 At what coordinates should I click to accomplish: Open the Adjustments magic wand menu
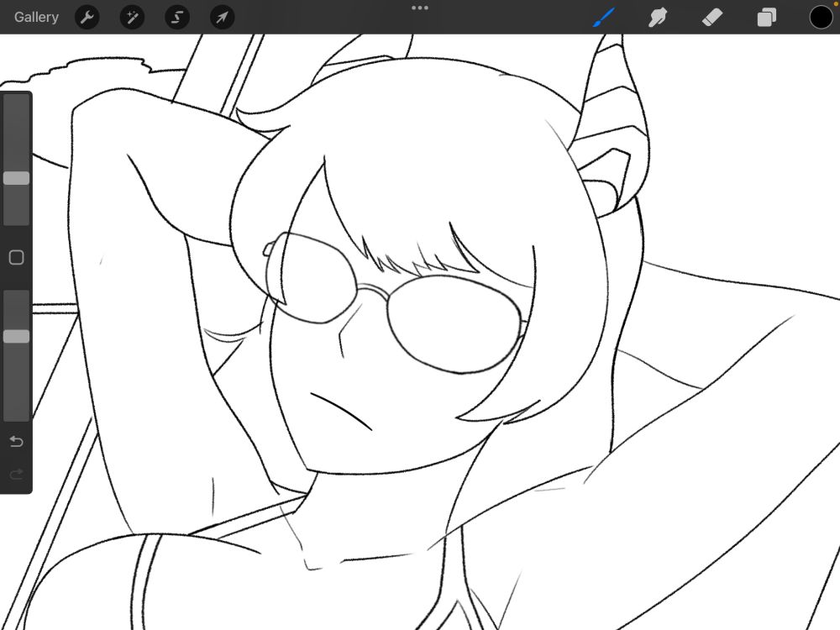pos(132,17)
